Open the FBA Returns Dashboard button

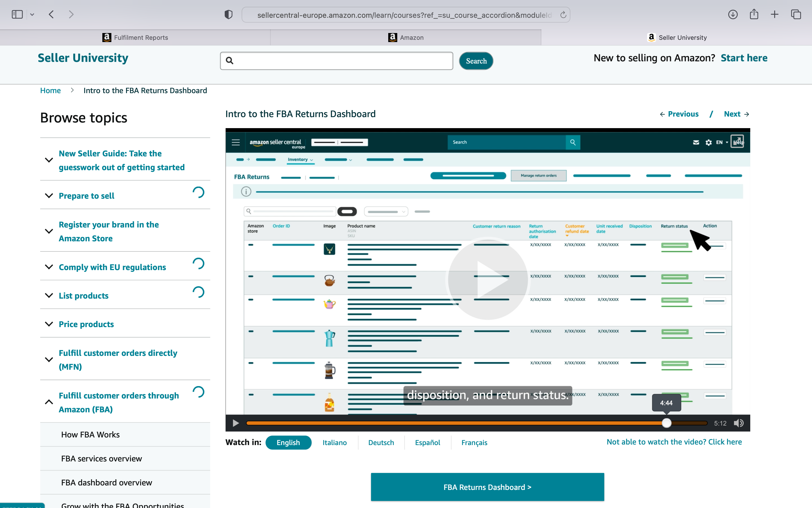(x=487, y=487)
